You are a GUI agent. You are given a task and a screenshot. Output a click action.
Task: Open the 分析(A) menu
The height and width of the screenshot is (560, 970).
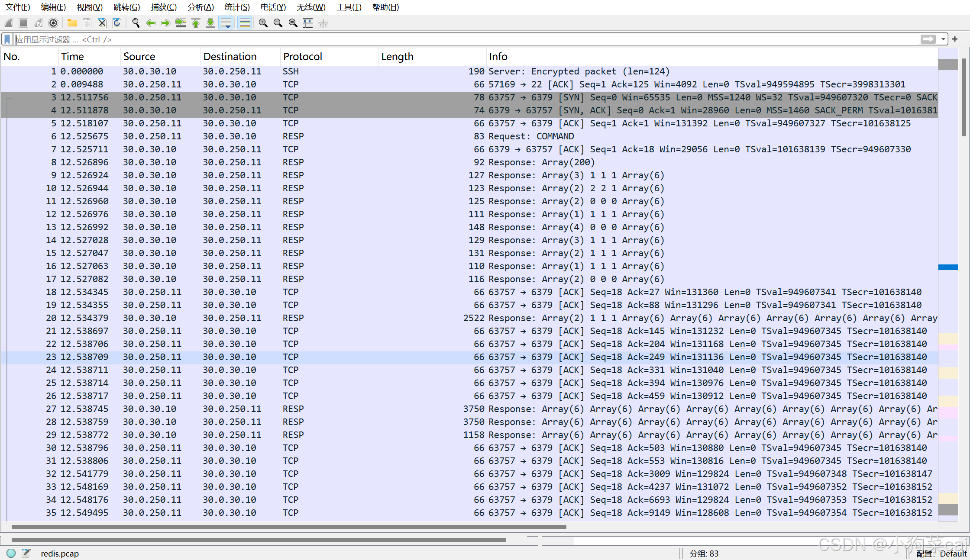[x=200, y=7]
